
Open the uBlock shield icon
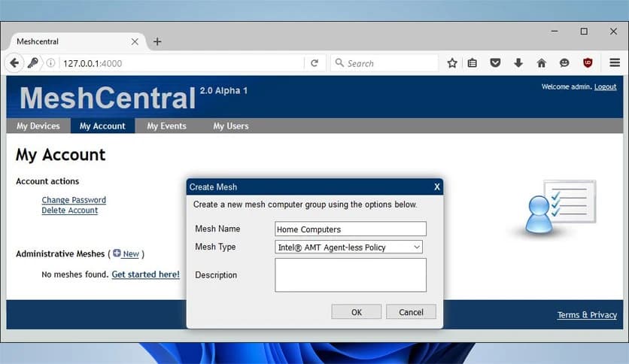(x=588, y=63)
